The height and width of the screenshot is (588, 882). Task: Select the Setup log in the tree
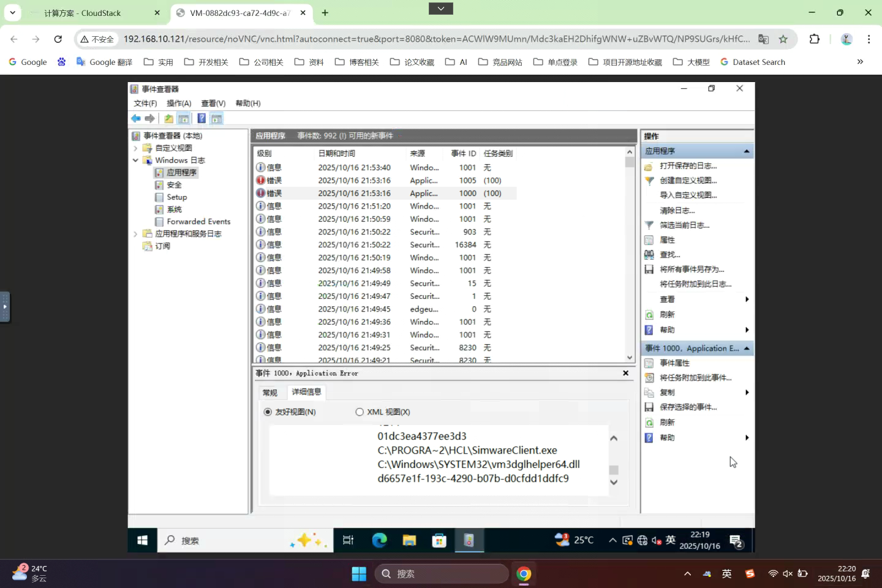pos(176,197)
